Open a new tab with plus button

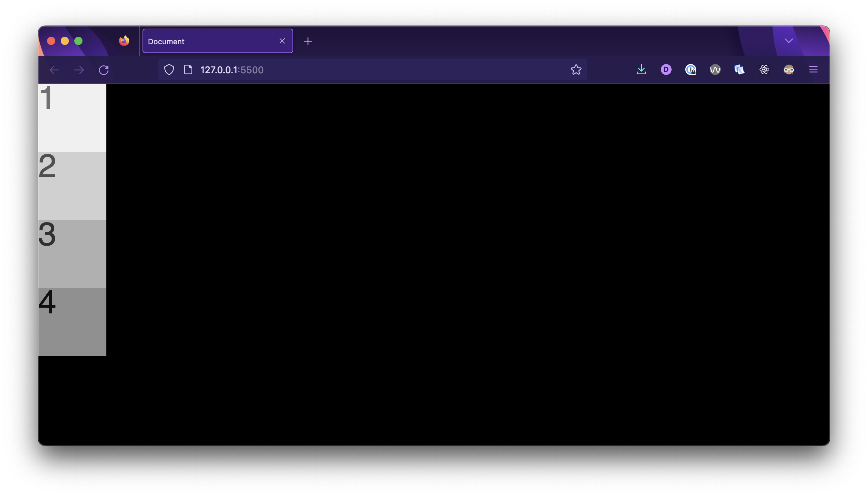click(308, 41)
